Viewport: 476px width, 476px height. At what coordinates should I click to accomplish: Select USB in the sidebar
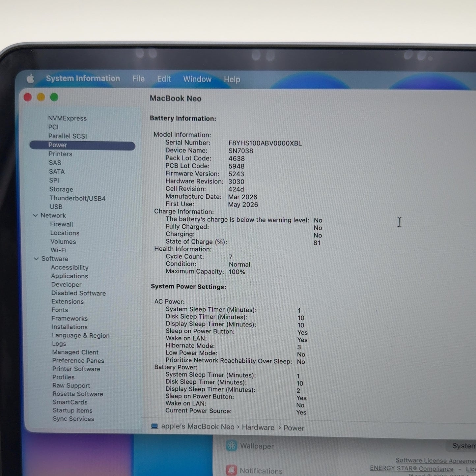[56, 207]
